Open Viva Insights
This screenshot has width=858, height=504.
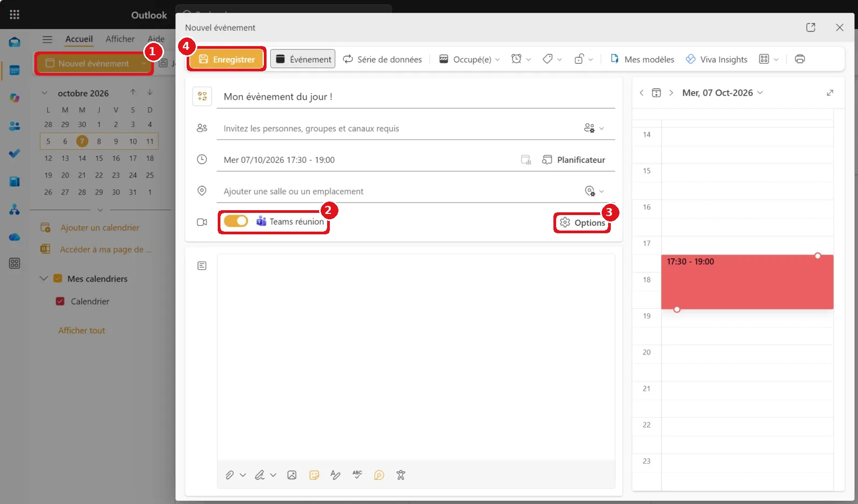(x=716, y=59)
